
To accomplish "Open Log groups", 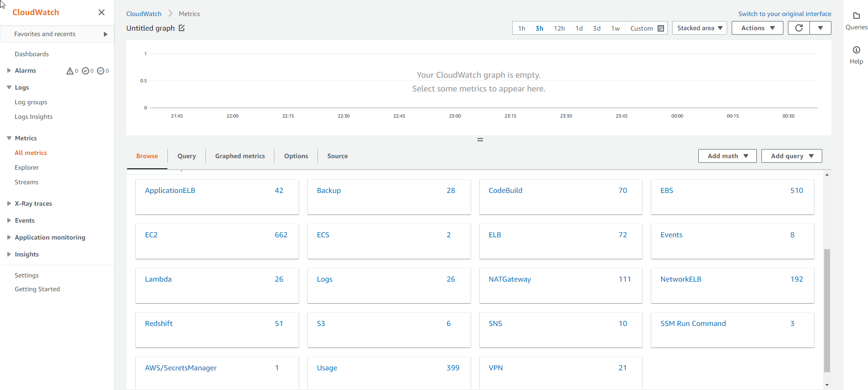I will point(31,102).
